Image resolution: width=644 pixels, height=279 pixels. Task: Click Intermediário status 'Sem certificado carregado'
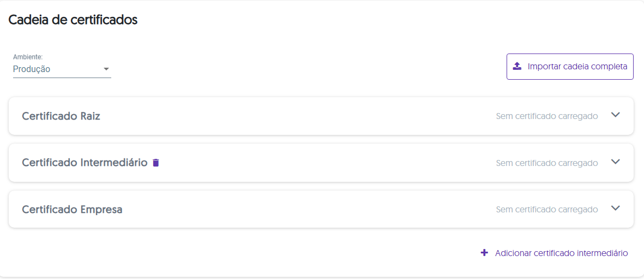pyautogui.click(x=546, y=163)
